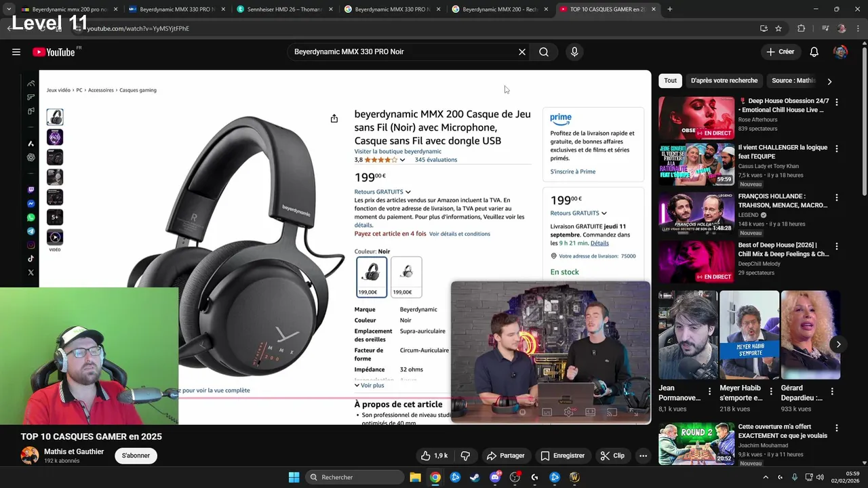Switch to Google Chrome in the taskbar
The height and width of the screenshot is (488, 868).
tap(435, 477)
